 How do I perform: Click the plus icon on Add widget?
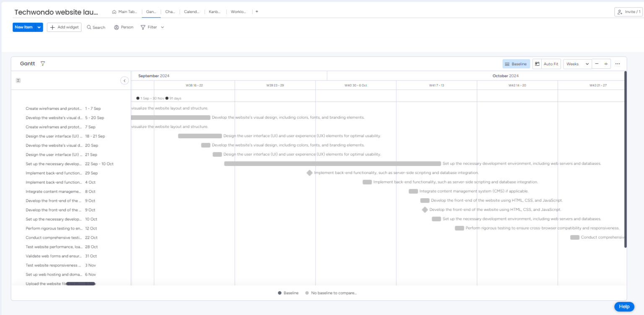tap(52, 27)
